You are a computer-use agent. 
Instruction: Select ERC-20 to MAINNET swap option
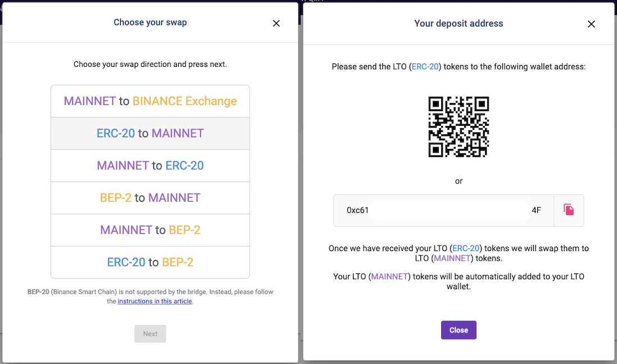[x=150, y=133]
